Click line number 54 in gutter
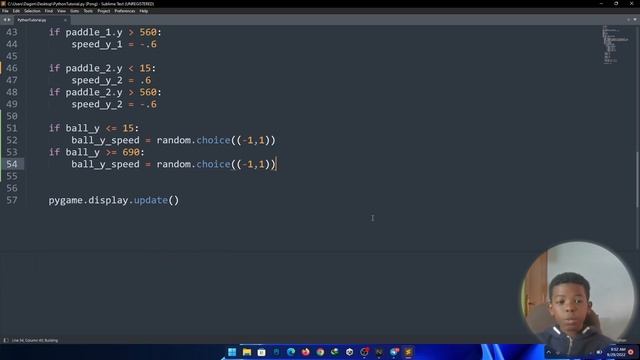 point(12,164)
